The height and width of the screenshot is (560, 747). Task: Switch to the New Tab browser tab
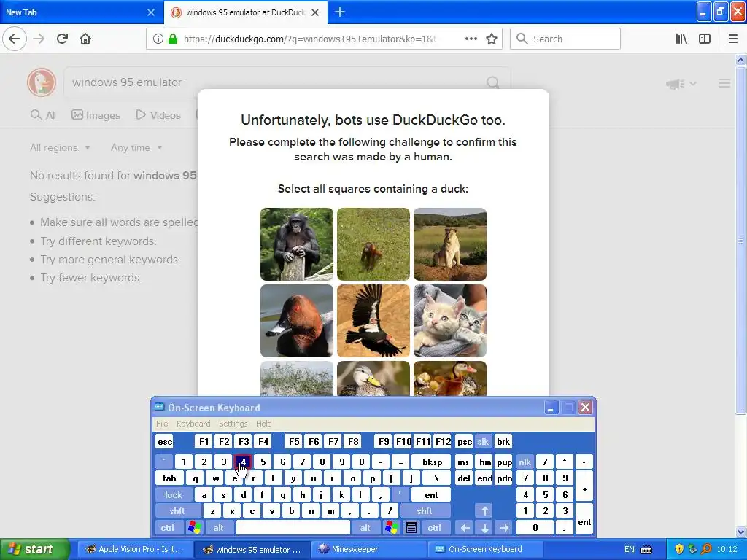tap(81, 12)
